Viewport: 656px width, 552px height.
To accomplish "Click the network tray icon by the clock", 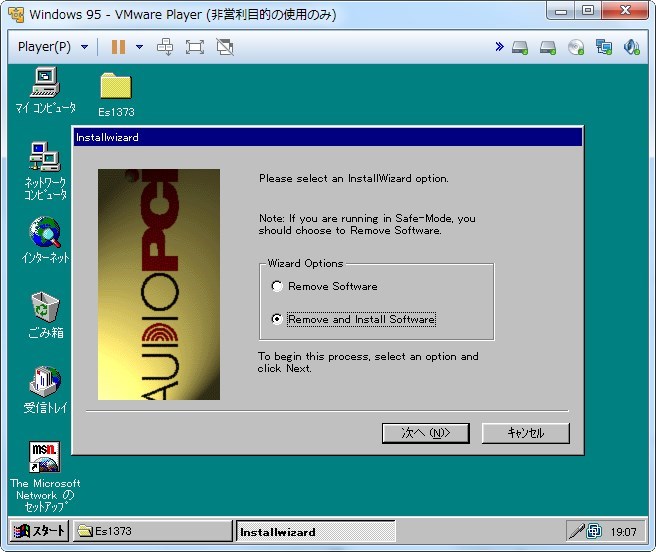I will 594,531.
